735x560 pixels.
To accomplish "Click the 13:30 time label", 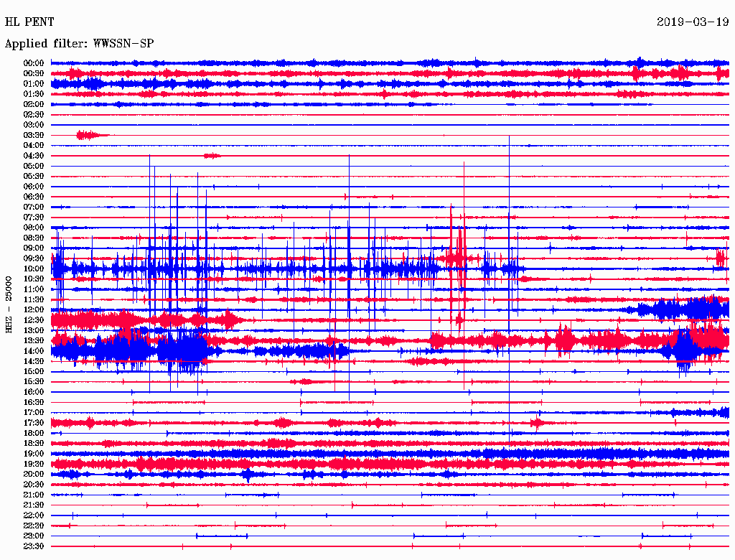I will [34, 340].
